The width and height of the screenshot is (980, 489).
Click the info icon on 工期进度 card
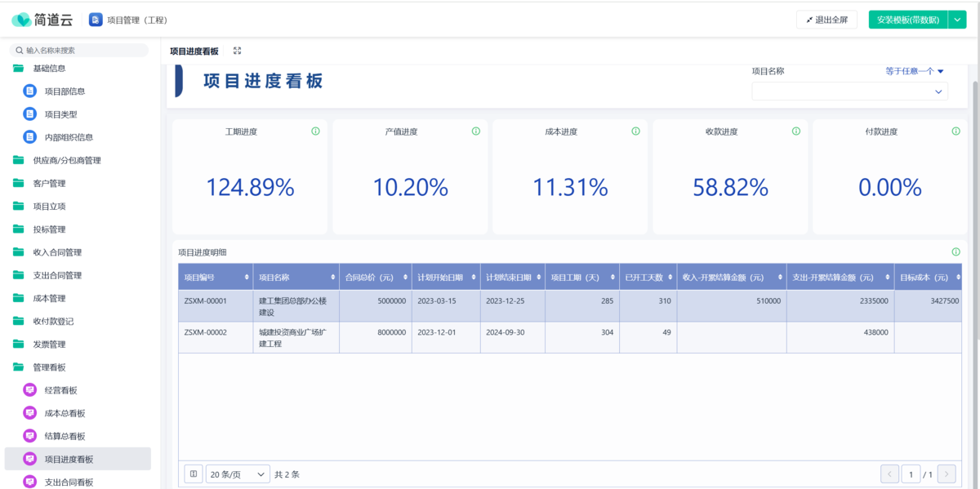(315, 131)
